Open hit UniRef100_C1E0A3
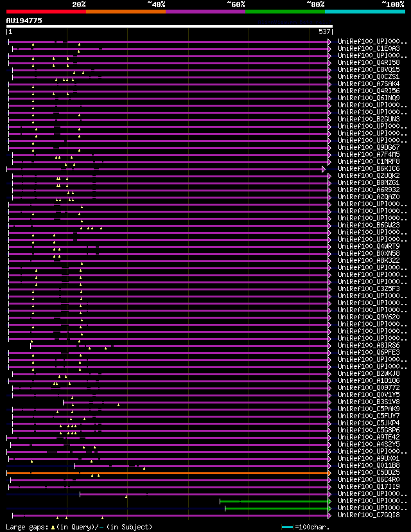This screenshot has width=411, height=532. [x=369, y=49]
